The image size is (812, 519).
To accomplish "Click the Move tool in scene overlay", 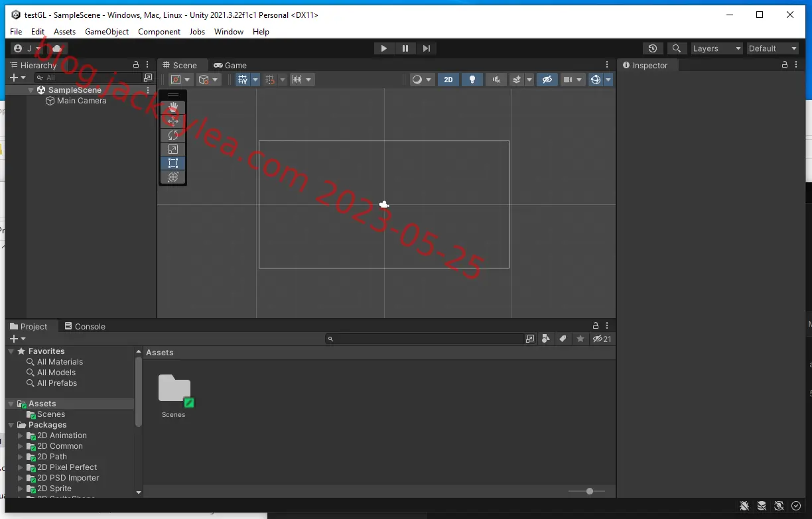I will [173, 121].
